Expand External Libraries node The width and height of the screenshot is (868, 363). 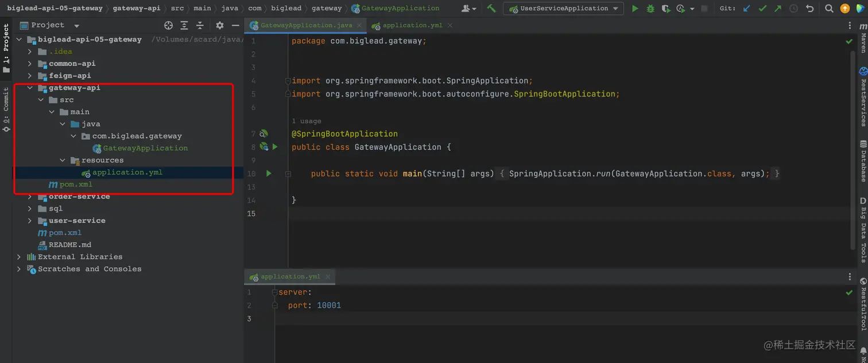(19, 257)
